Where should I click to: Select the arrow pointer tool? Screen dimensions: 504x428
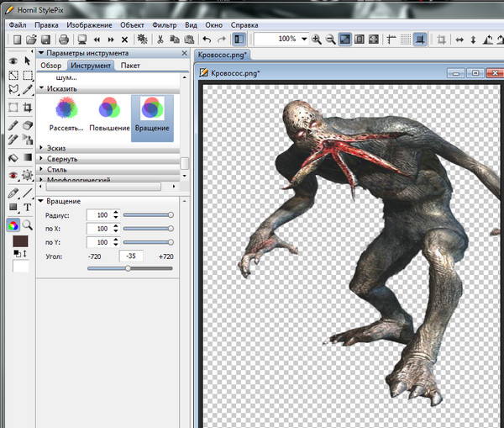pyautogui.click(x=28, y=61)
